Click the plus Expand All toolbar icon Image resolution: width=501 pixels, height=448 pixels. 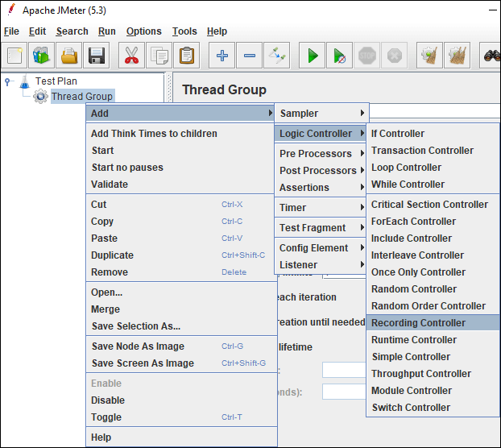click(222, 56)
